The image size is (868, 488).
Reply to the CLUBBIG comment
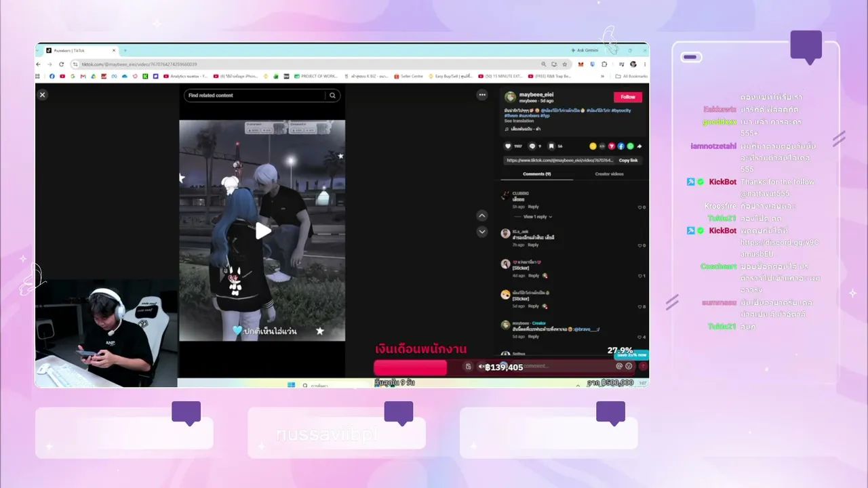[x=534, y=207]
